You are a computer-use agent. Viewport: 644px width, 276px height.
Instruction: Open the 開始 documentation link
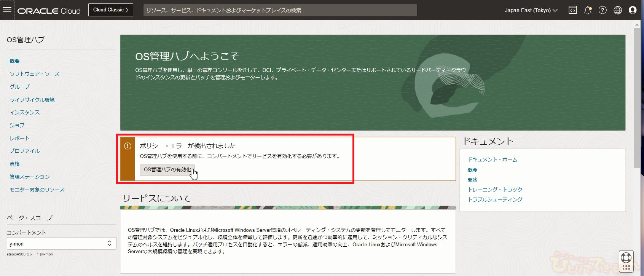[472, 180]
